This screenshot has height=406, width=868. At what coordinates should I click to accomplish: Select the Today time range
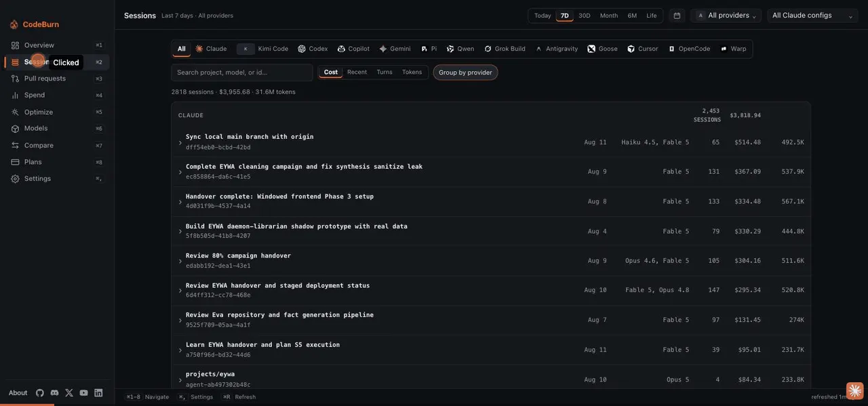click(542, 16)
